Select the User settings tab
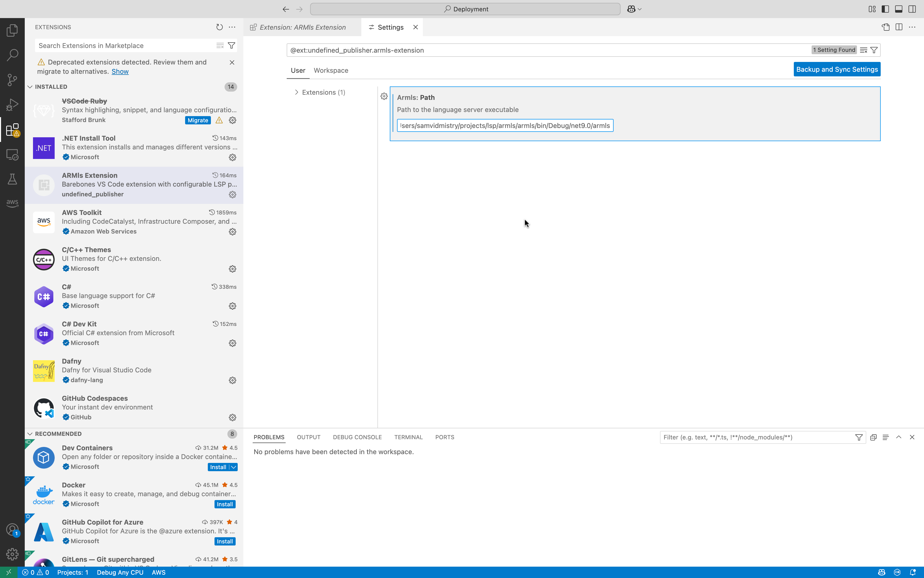This screenshot has width=924, height=578. pos(298,70)
